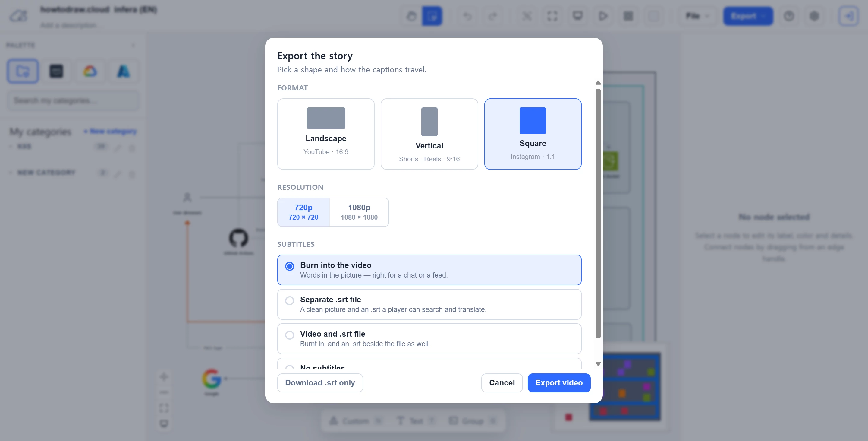This screenshot has width=868, height=441.
Task: Select the dark AWS palette icon
Action: pyautogui.click(x=56, y=71)
